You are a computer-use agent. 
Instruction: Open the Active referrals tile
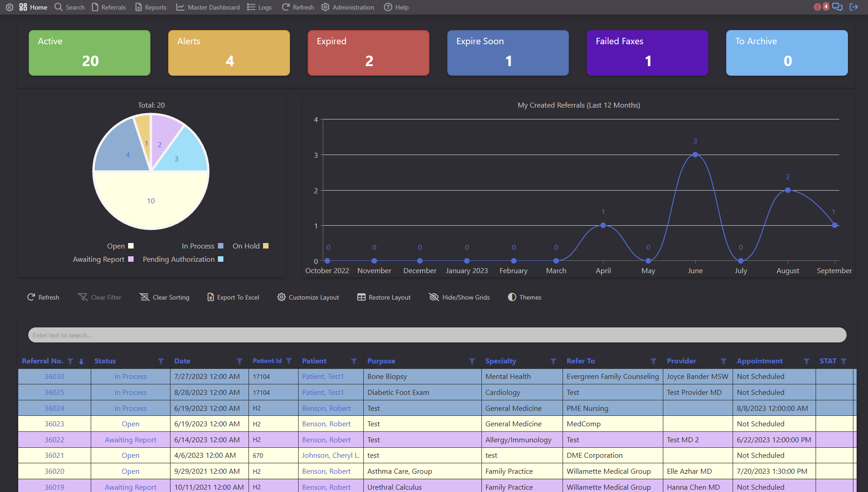coord(89,53)
